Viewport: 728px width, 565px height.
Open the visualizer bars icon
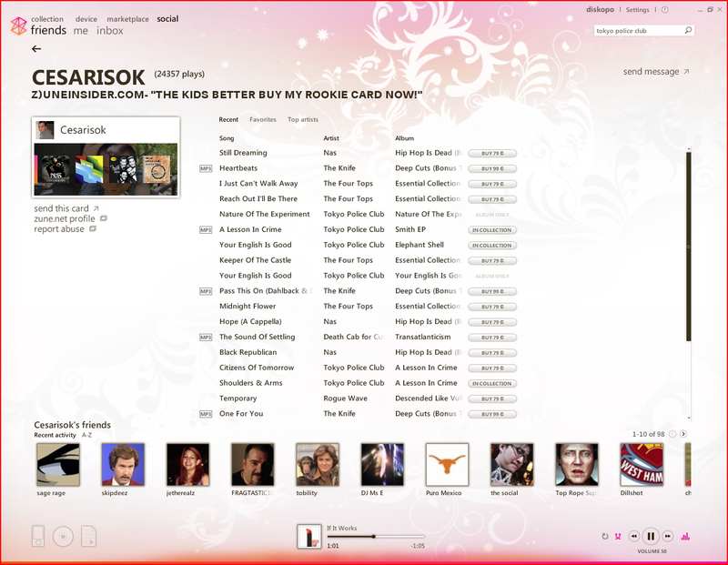coord(685,536)
